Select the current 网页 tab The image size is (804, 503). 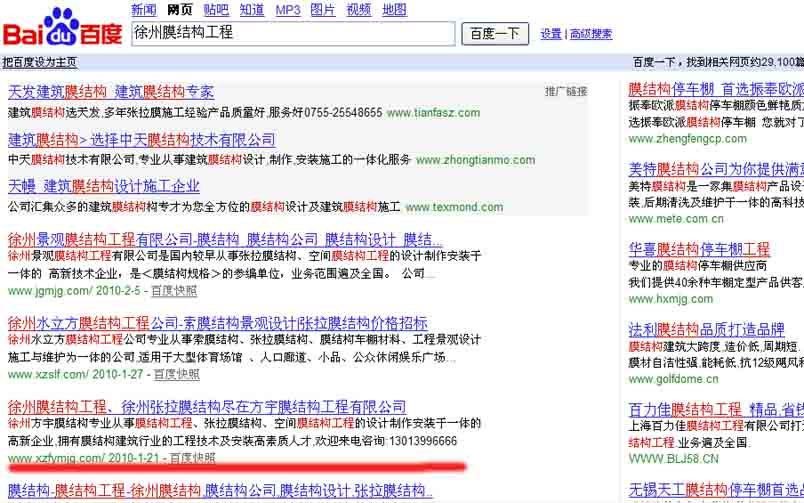(180, 10)
